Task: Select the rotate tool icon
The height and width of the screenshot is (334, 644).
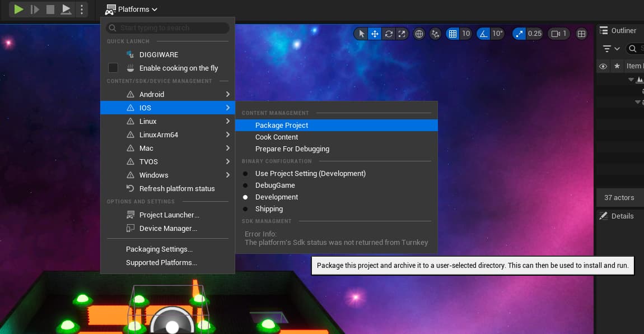Action: click(x=389, y=34)
